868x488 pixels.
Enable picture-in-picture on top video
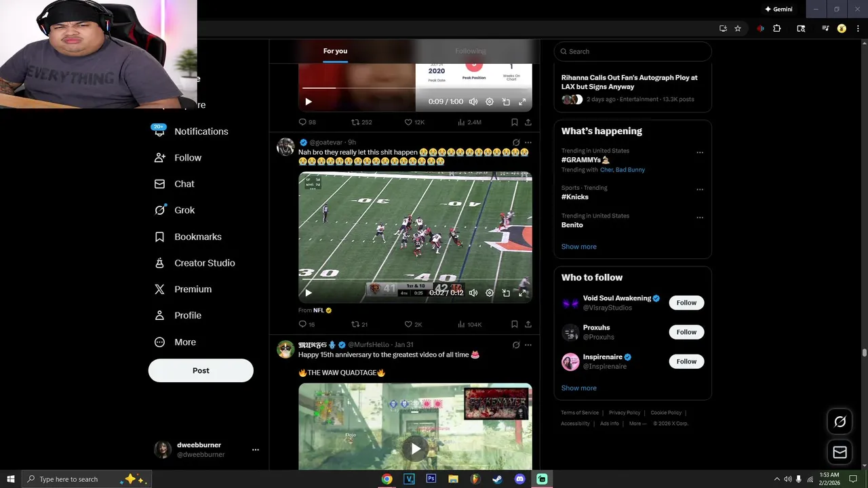point(506,102)
